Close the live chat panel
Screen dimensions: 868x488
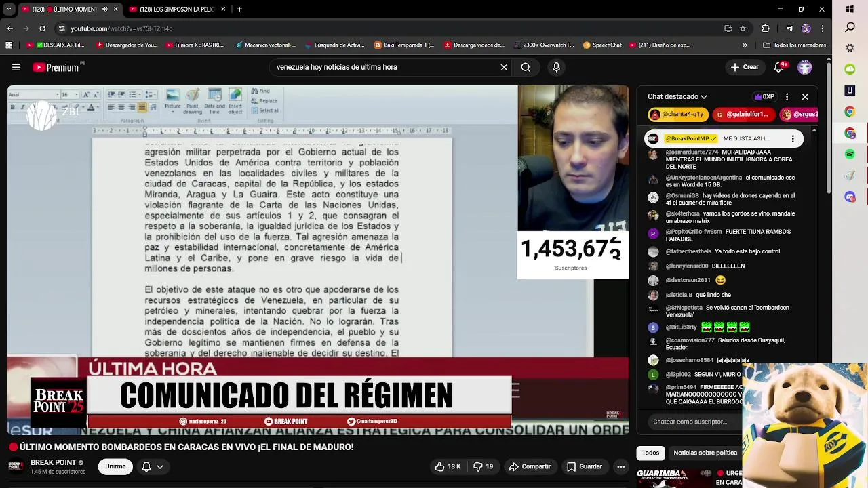point(805,96)
